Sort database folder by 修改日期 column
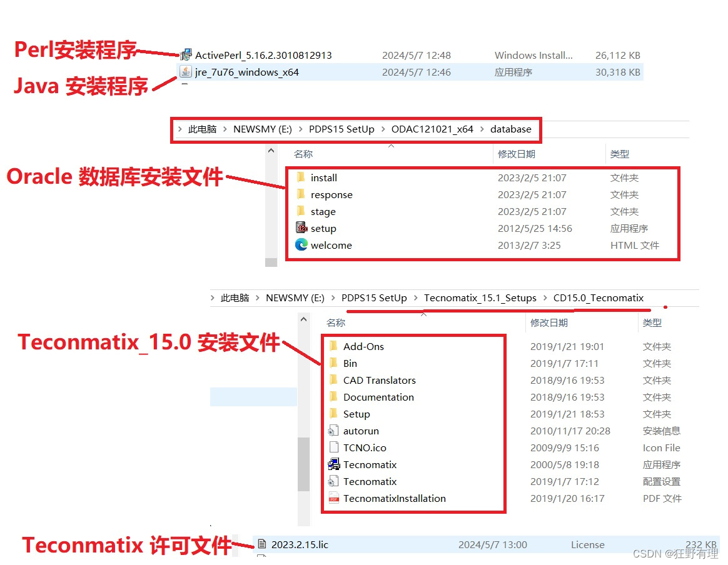The height and width of the screenshot is (565, 728). tap(516, 154)
